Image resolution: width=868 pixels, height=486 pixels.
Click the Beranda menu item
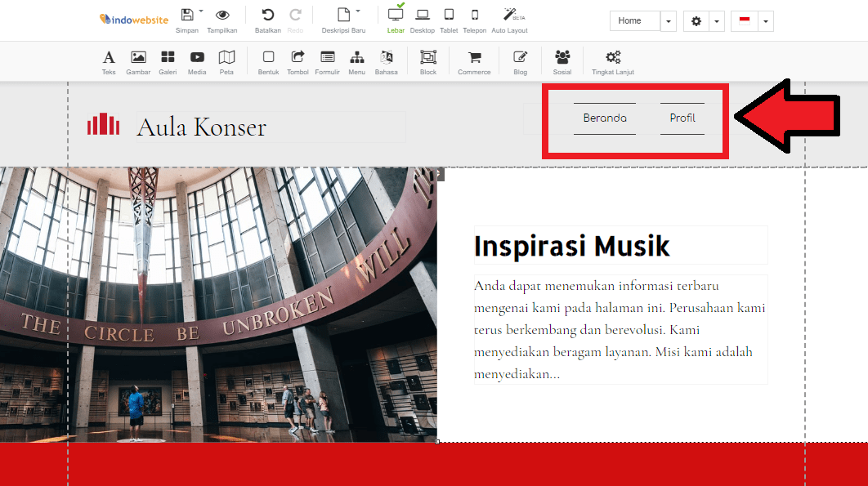pyautogui.click(x=605, y=118)
